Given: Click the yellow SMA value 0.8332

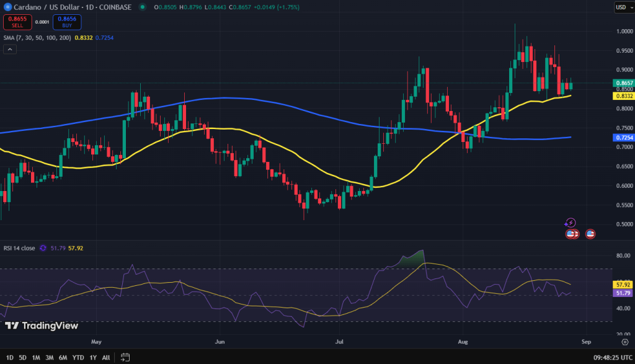Looking at the screenshot, I should [x=84, y=38].
